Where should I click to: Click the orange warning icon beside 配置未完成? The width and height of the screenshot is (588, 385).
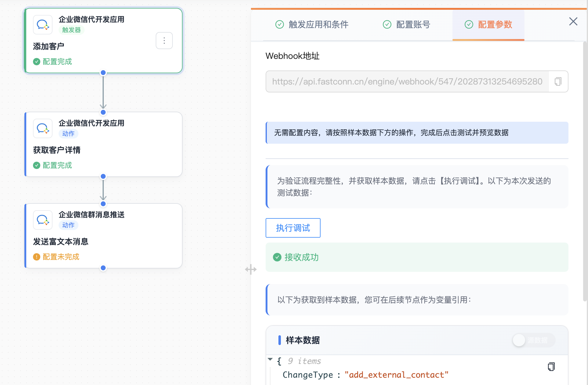pos(37,257)
